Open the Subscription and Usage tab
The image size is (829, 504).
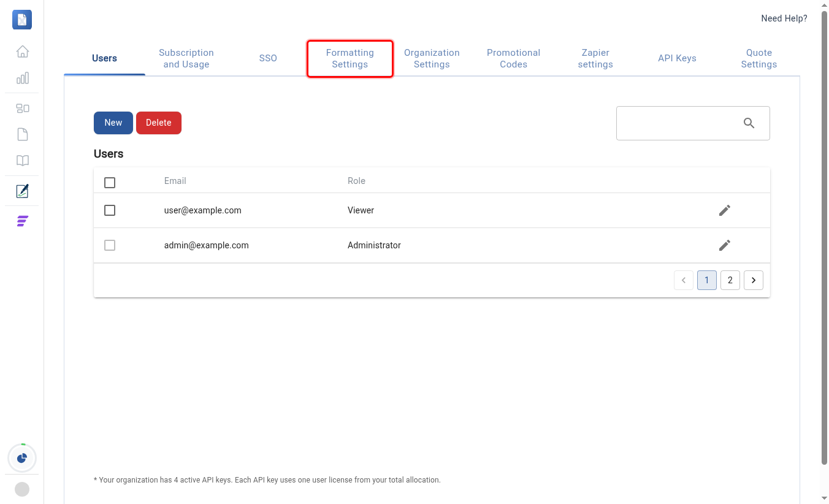click(x=186, y=58)
